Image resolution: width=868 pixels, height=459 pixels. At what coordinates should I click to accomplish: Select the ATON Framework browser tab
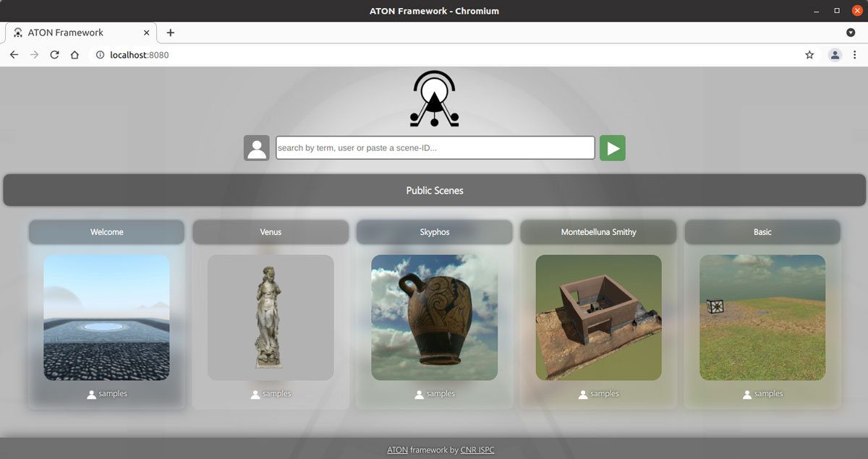[72, 33]
